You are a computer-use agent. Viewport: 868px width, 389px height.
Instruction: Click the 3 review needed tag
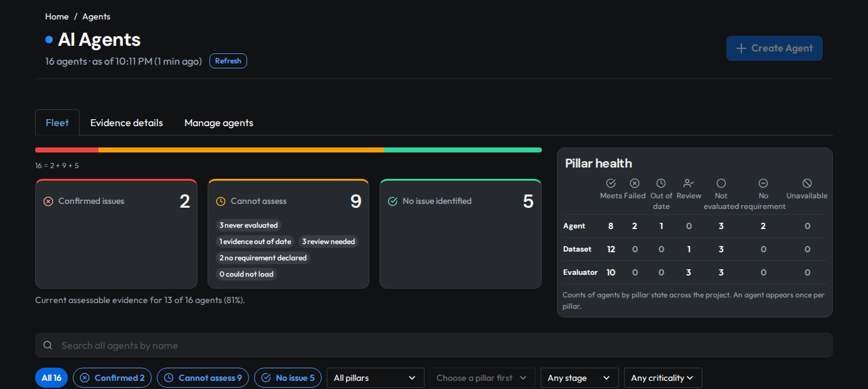[x=329, y=242]
